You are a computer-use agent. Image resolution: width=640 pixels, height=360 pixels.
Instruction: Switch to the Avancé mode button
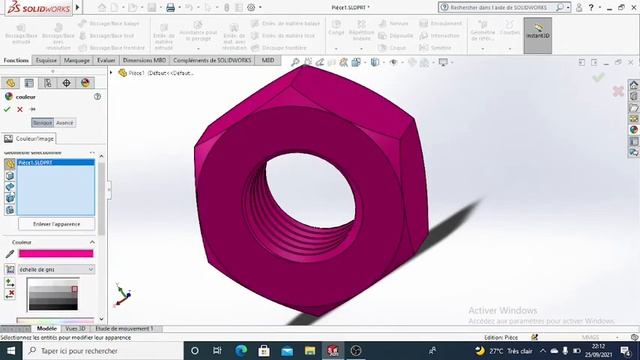[x=64, y=123]
